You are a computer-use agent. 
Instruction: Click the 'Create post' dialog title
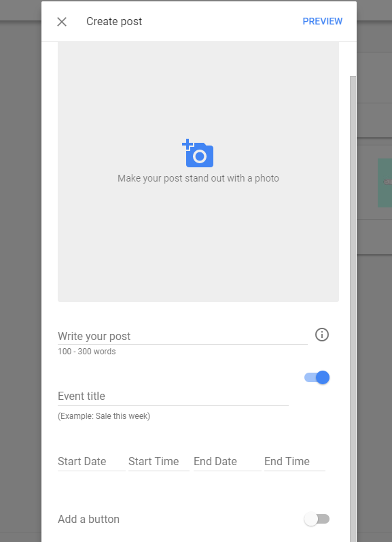tap(114, 22)
